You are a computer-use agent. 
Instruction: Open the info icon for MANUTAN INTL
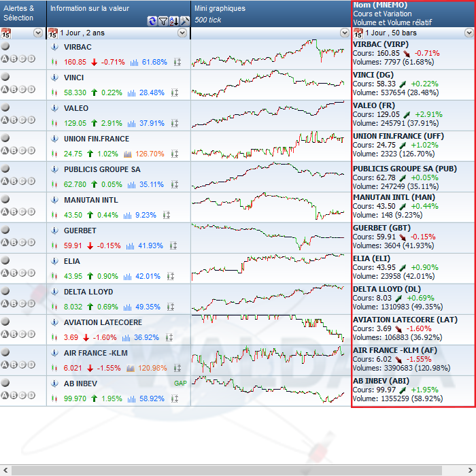point(54,200)
